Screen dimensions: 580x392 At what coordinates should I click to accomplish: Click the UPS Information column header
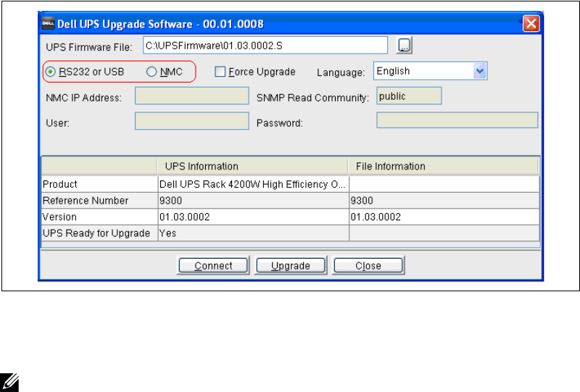pyautogui.click(x=252, y=167)
